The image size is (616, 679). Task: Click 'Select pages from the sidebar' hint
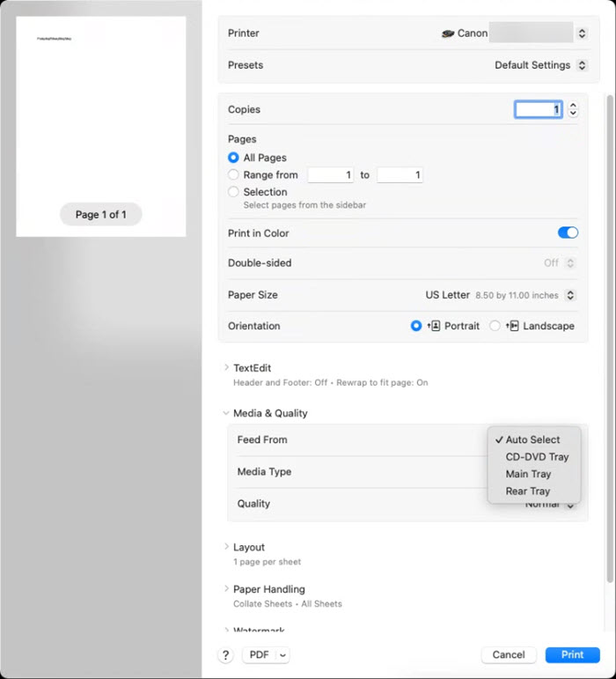[304, 205]
